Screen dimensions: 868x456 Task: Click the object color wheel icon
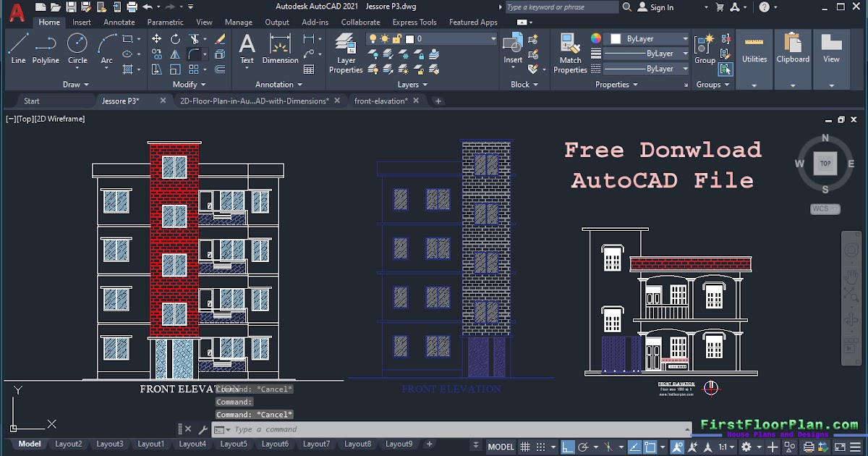[x=596, y=39]
